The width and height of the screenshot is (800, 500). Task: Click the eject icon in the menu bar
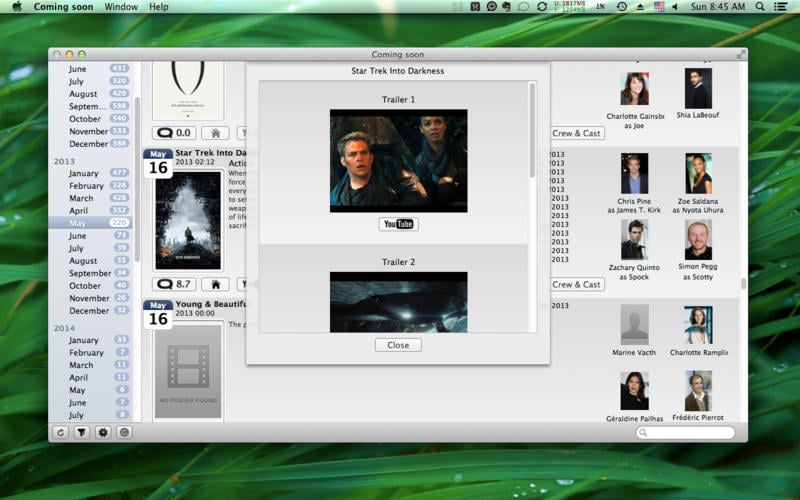(x=640, y=7)
